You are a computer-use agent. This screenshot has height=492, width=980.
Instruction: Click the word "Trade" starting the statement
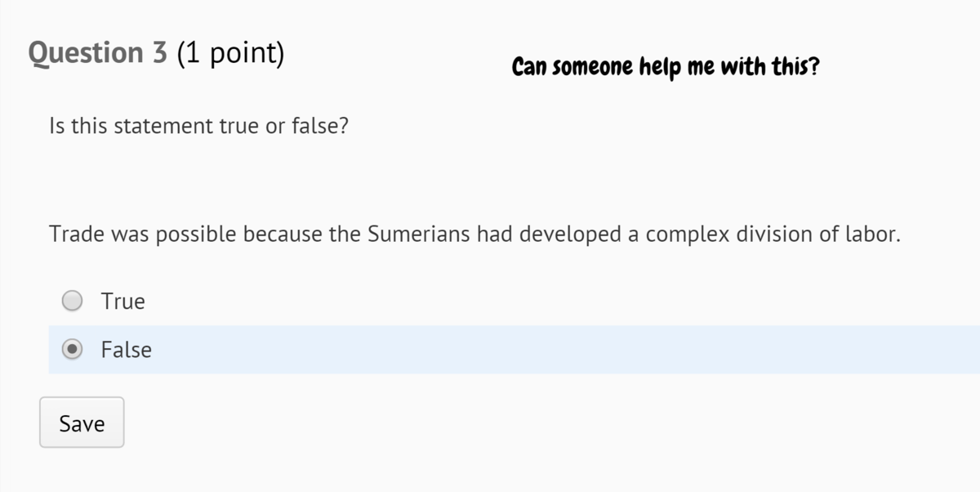click(76, 235)
